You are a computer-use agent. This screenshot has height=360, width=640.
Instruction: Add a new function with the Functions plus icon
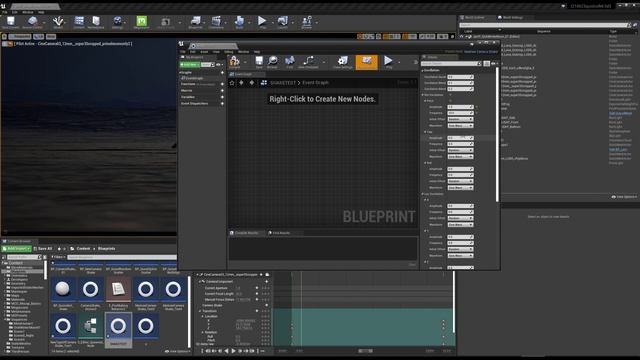pos(222,84)
